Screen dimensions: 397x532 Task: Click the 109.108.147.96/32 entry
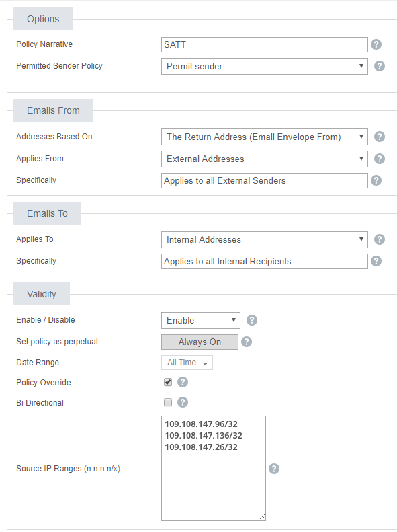point(202,424)
